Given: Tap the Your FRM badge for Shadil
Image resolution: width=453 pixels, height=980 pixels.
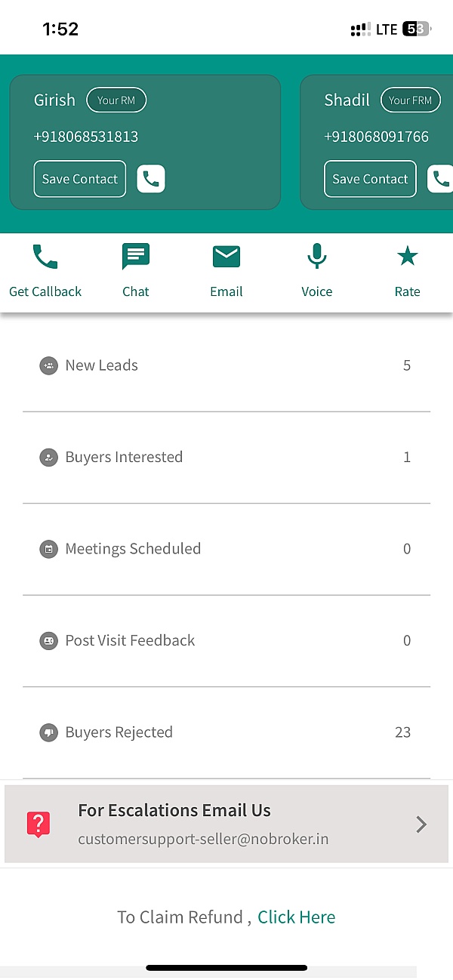Looking at the screenshot, I should click(x=410, y=100).
